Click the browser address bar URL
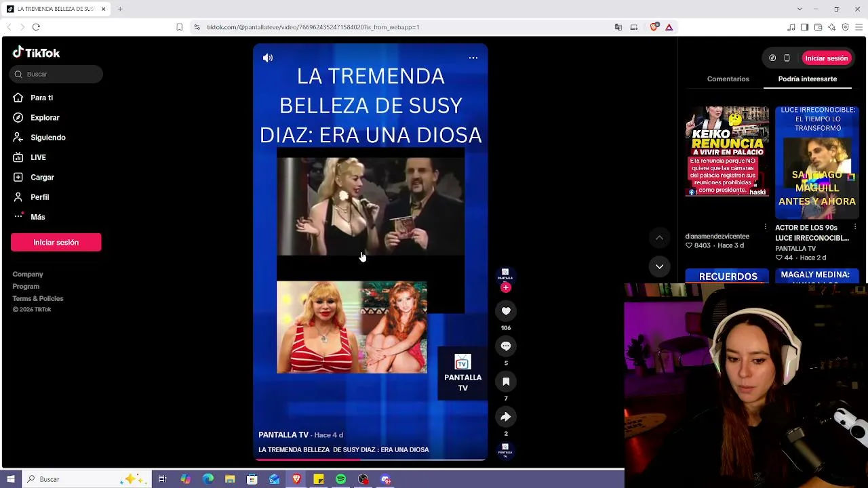Viewport: 868px width, 488px height. (x=313, y=27)
